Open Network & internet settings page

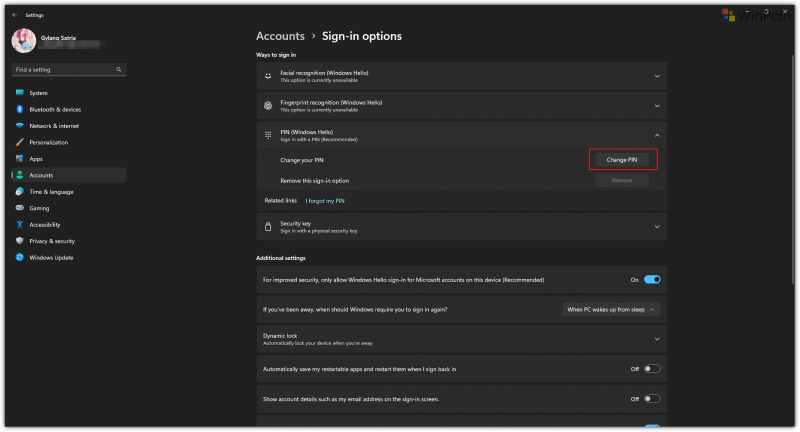coord(54,125)
